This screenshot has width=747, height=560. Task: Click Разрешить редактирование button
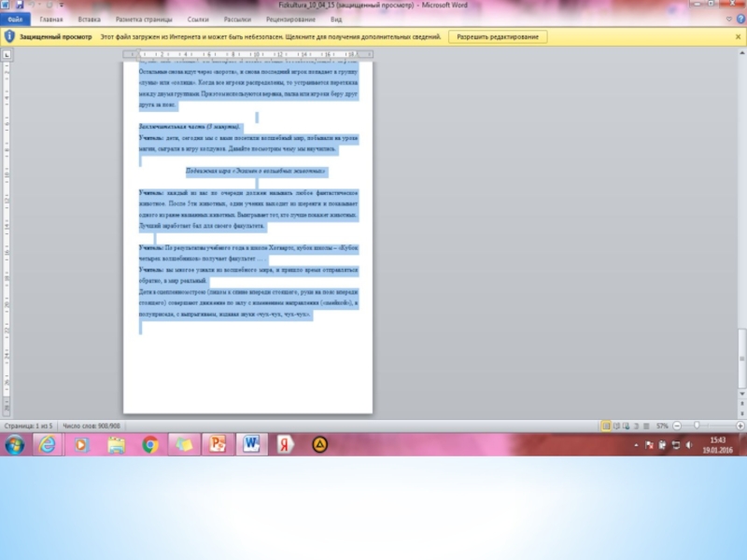point(498,36)
